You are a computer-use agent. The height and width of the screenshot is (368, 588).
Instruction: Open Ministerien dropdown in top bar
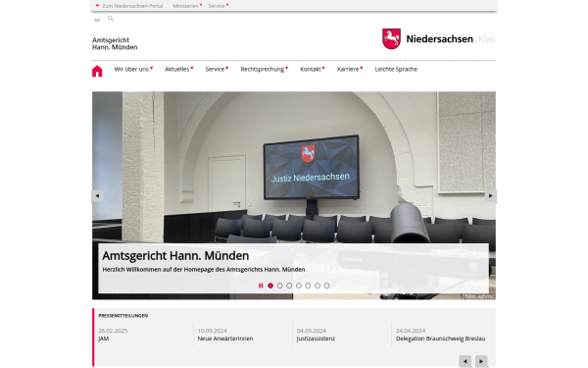(187, 6)
